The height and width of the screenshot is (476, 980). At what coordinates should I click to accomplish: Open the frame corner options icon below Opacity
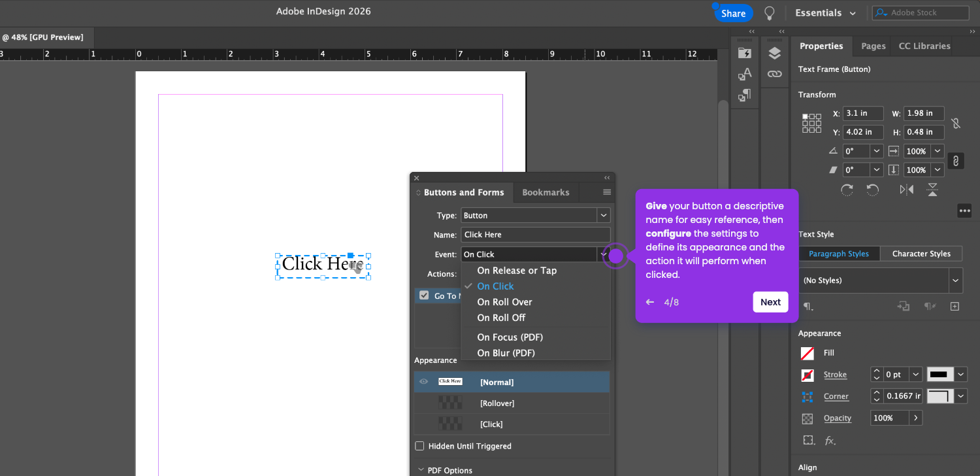[x=808, y=440]
